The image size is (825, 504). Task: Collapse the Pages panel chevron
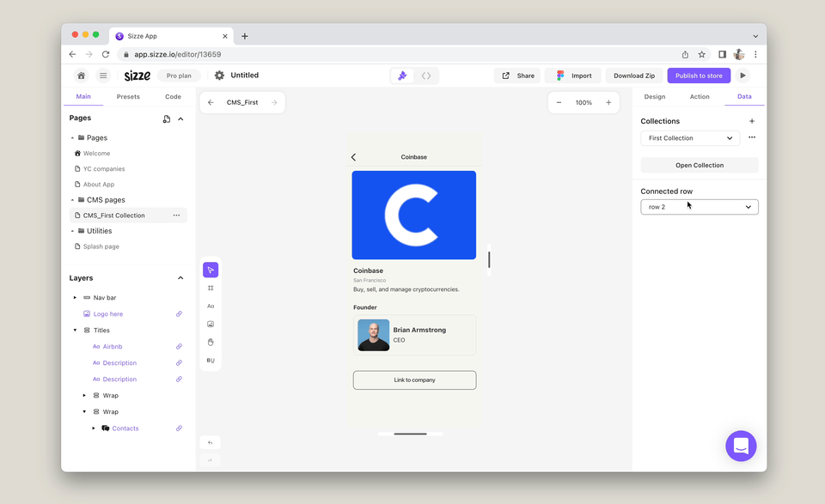click(180, 119)
